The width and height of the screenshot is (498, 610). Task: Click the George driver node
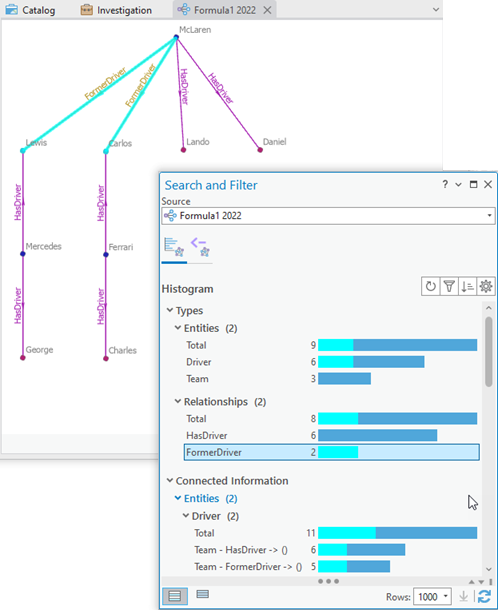[23, 358]
